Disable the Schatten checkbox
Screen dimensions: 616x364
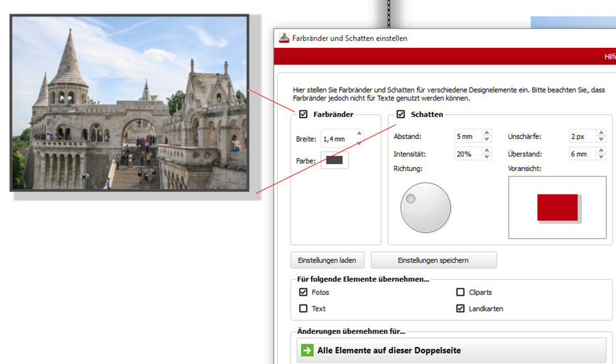coord(401,114)
